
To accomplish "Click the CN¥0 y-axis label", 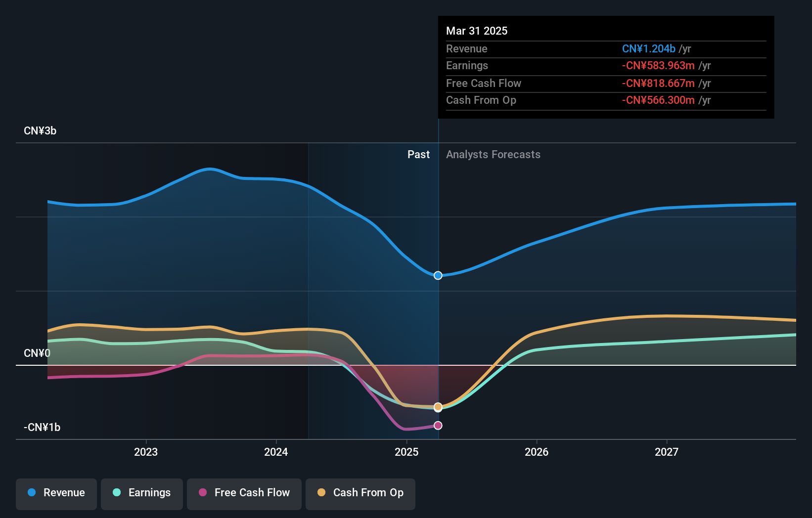I will pos(37,353).
